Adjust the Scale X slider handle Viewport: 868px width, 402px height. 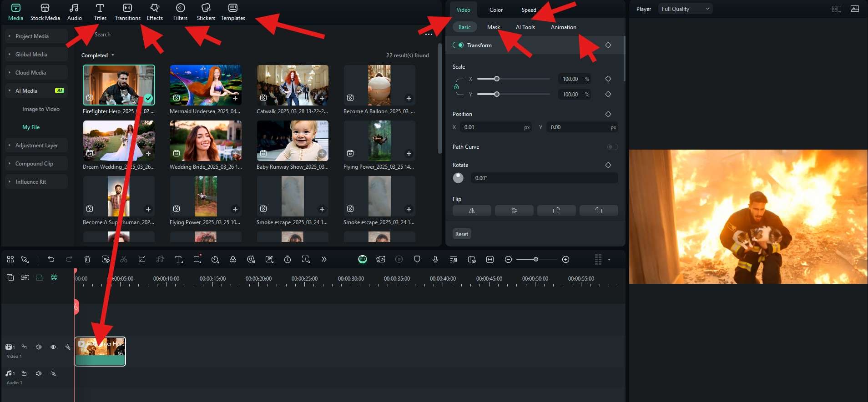click(x=497, y=79)
